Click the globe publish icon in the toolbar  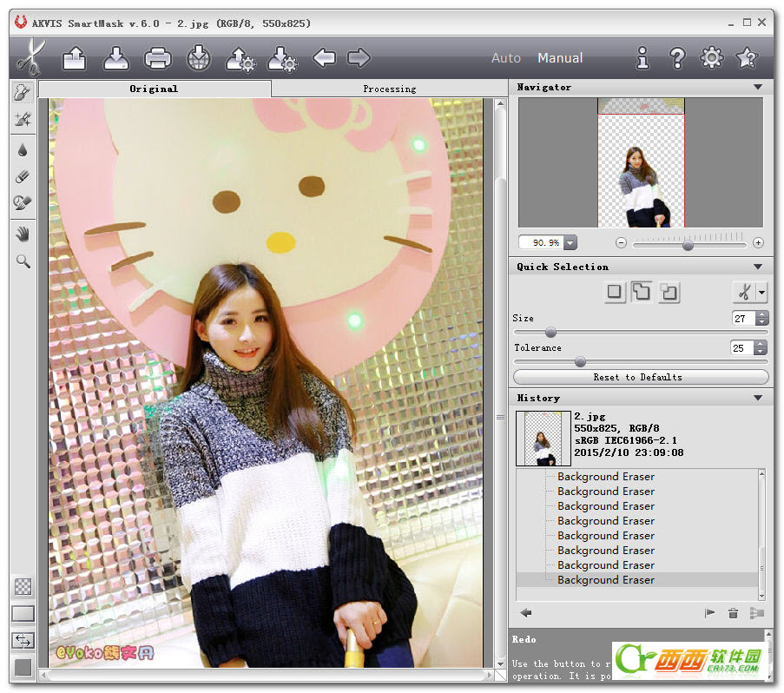coord(199,58)
